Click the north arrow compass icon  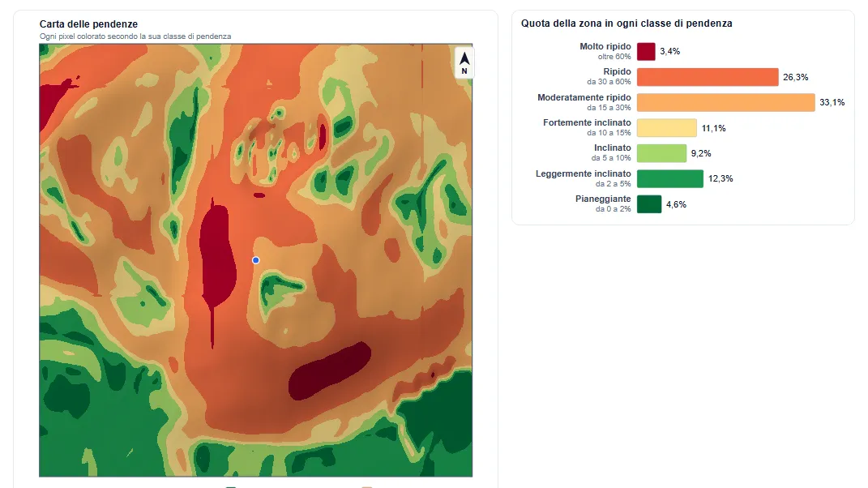coord(464,62)
